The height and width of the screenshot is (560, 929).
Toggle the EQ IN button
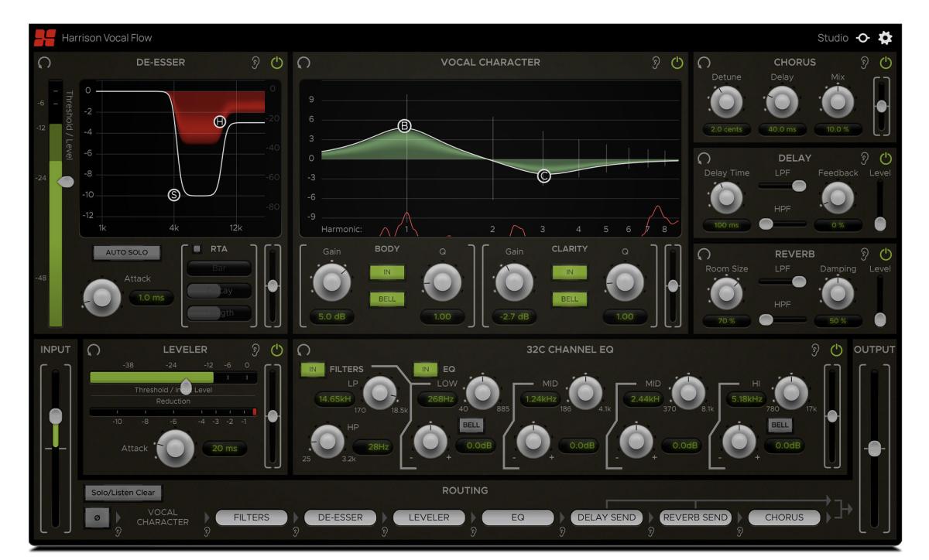click(x=424, y=368)
